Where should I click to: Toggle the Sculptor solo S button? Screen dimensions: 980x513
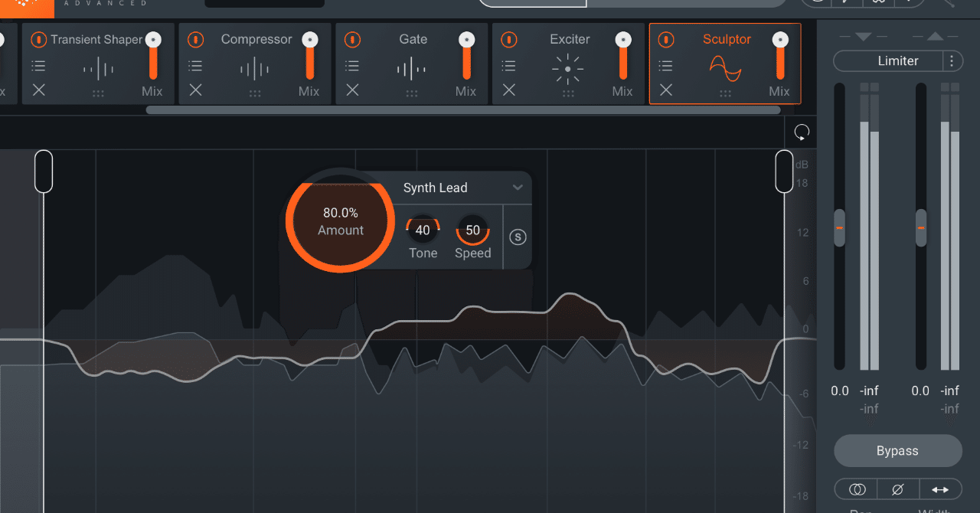tap(518, 237)
